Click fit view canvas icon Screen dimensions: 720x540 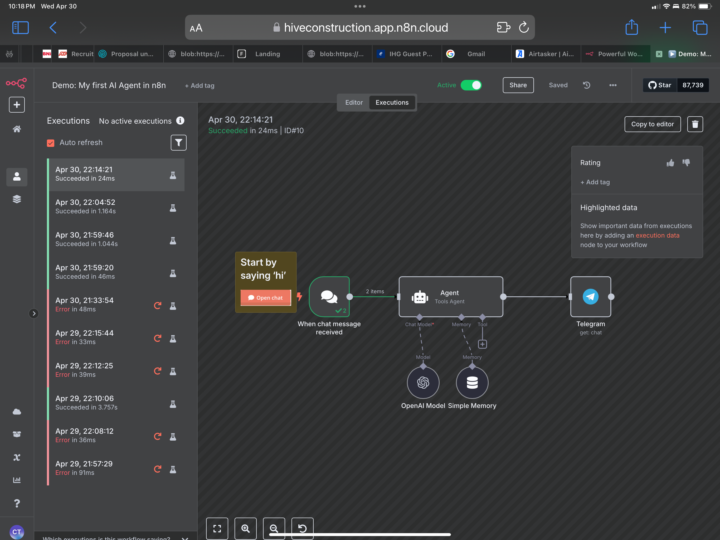217,527
